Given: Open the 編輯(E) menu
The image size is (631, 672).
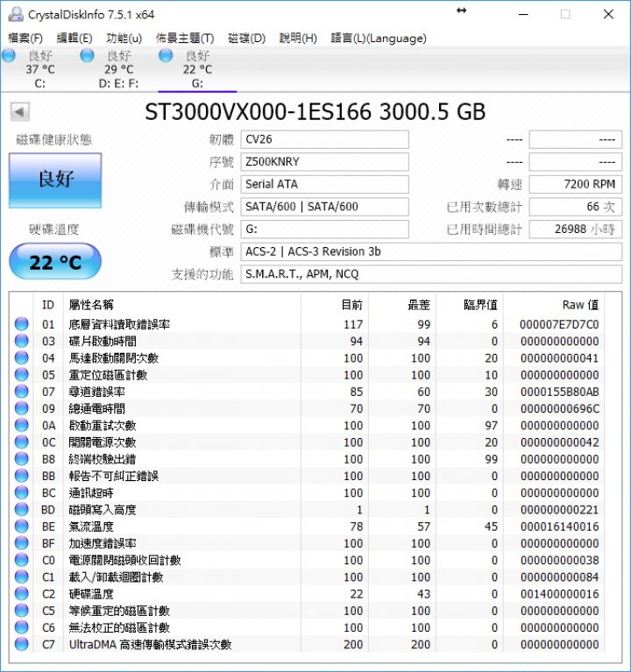Looking at the screenshot, I should click(74, 39).
